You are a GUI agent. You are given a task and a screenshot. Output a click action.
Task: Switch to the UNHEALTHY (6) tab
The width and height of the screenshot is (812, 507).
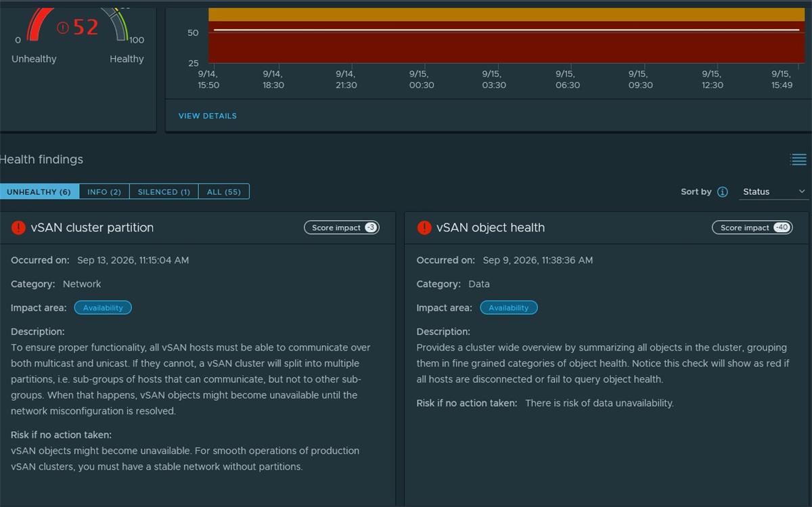(x=39, y=192)
